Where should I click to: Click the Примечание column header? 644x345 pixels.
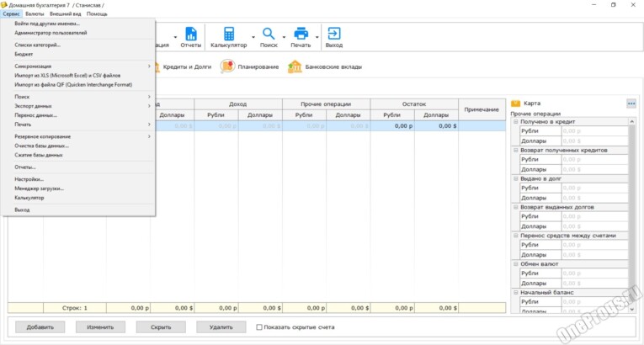482,109
